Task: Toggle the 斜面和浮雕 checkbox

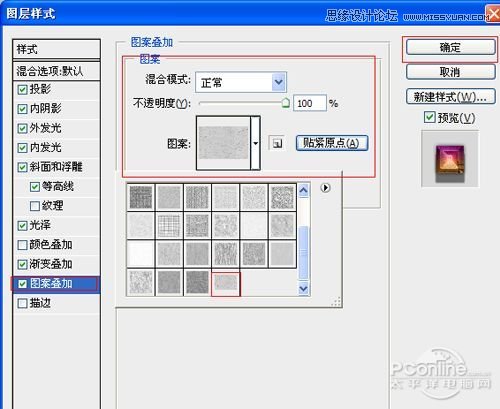Action: tap(22, 167)
